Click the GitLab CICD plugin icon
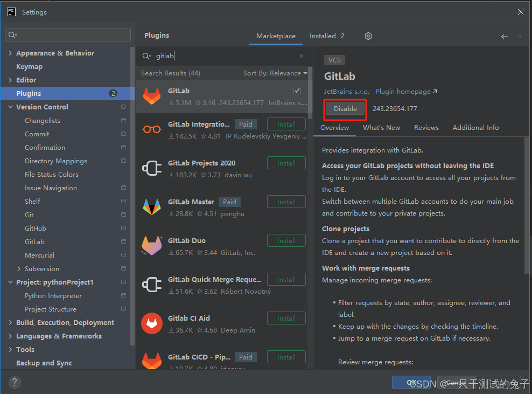The image size is (532, 394). 152,361
